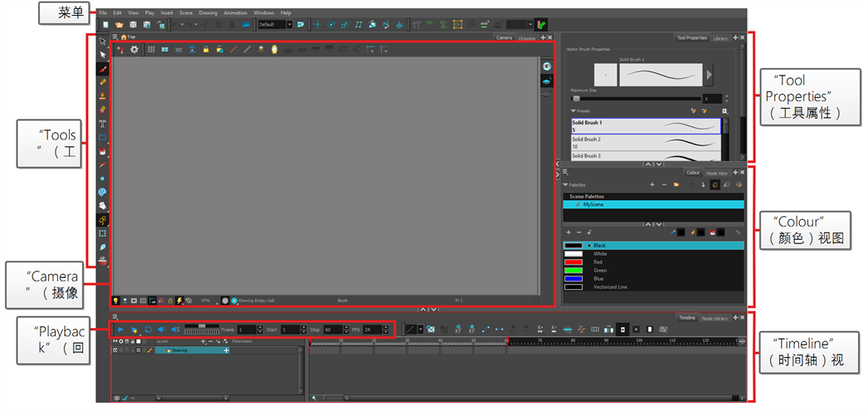Switch to the Node Library tab
Screen dimensions: 868x411
(x=714, y=318)
